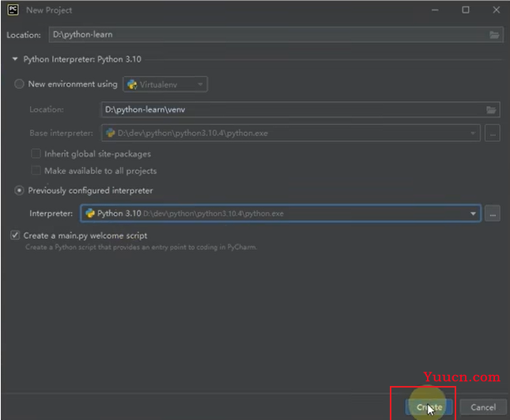510x420 pixels.
Task: Click the "Python Interpreter: Python 3.10" heading
Action: click(x=82, y=59)
